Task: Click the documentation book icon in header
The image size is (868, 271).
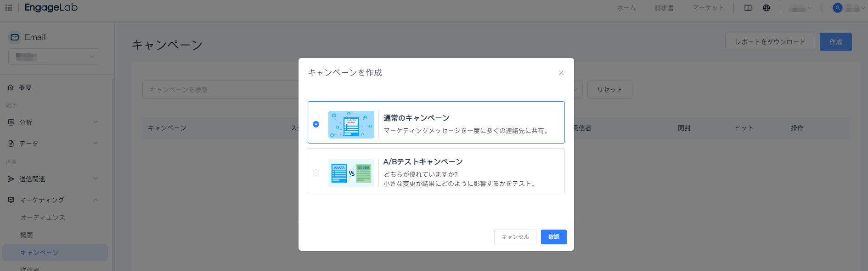Action: 748,8
